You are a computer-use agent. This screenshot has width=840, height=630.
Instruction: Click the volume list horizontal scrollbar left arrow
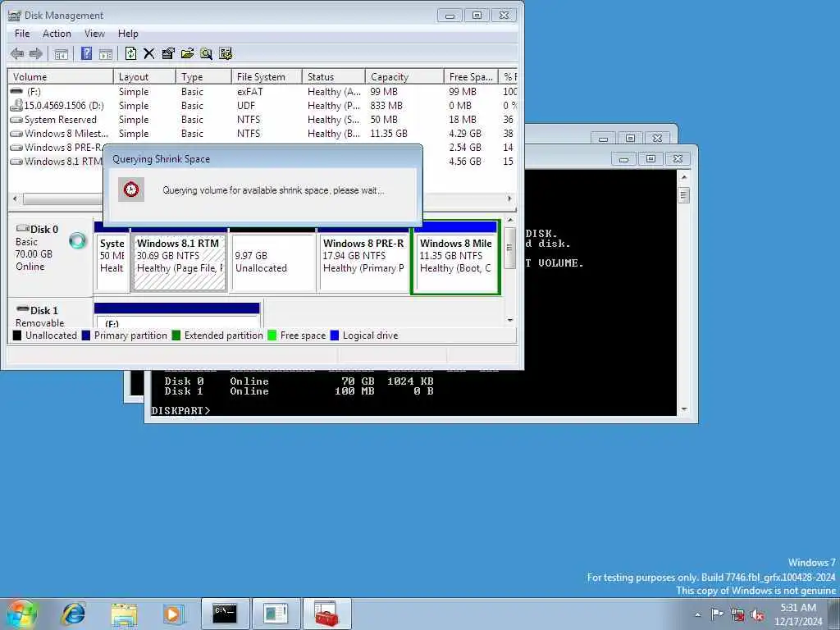tap(15, 199)
